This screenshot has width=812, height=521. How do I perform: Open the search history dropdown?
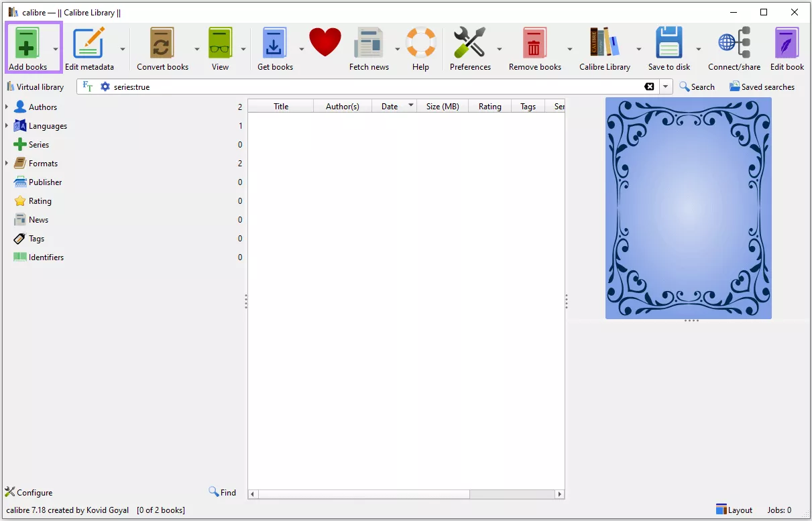click(664, 86)
